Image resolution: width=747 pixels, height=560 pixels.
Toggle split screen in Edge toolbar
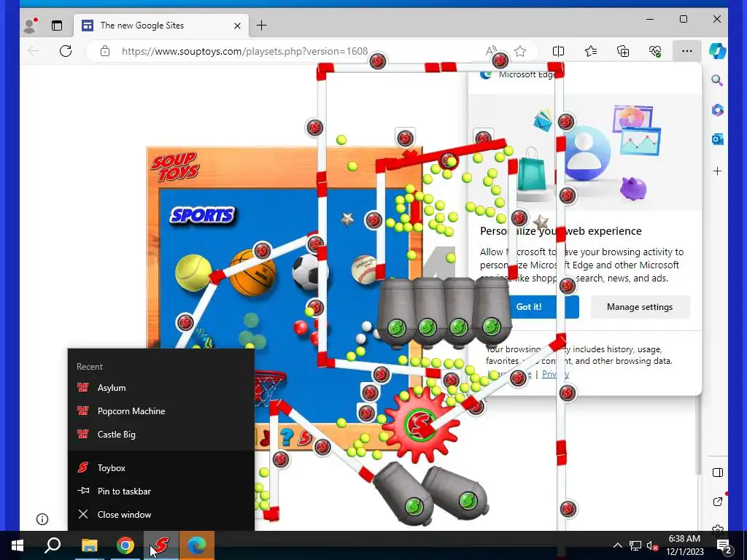558,51
